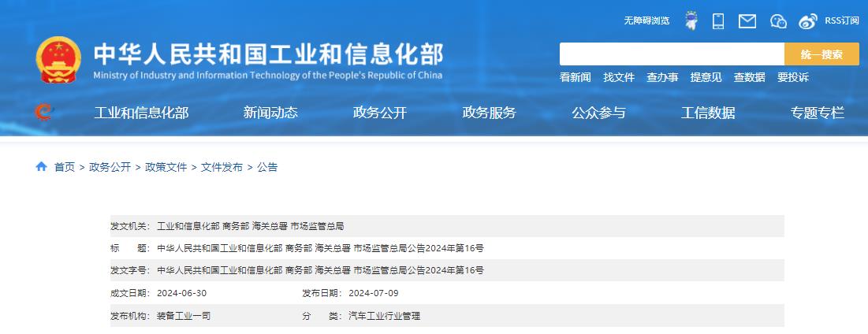Go to 工信数据 navigation menu

[708, 113]
